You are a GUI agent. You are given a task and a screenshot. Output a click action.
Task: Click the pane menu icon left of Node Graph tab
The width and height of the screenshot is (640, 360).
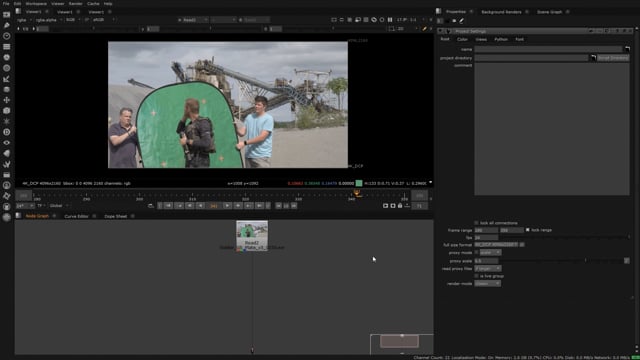18,216
